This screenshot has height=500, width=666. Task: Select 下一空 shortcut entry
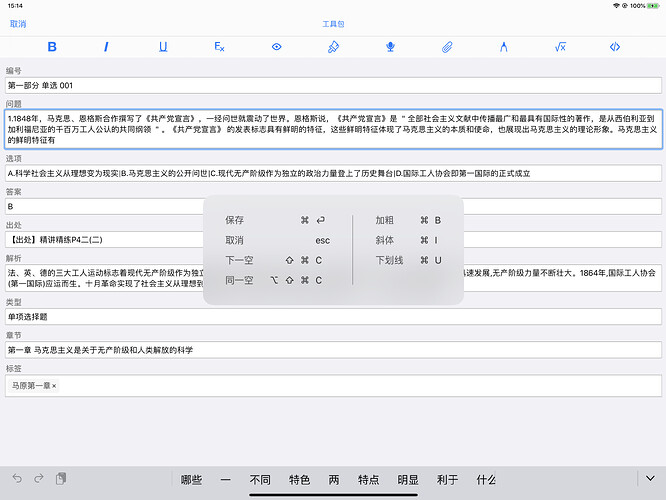[x=274, y=260]
